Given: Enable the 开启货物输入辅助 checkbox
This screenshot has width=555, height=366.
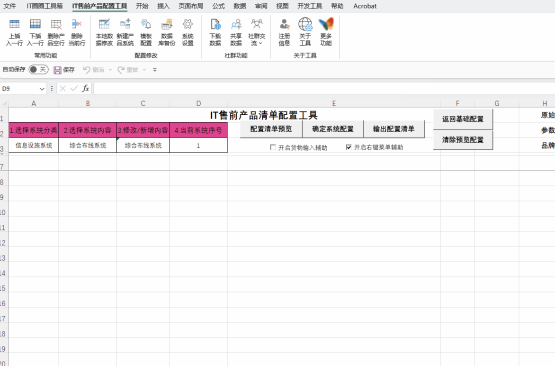Looking at the screenshot, I should click(x=273, y=147).
